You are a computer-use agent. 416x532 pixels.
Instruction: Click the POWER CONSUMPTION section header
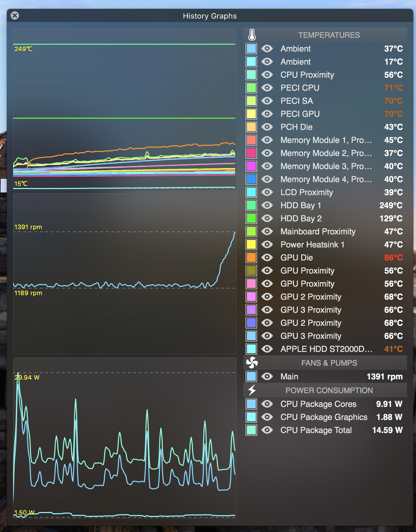(325, 390)
